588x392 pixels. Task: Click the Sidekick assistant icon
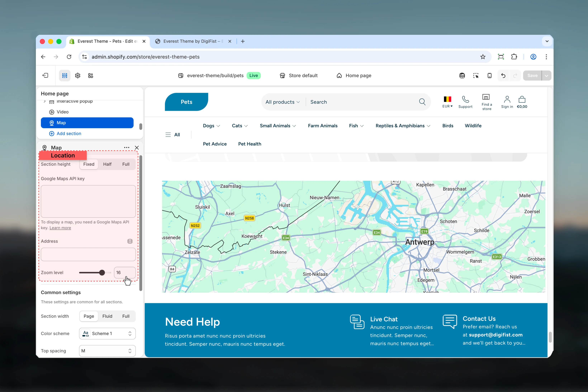pyautogui.click(x=462, y=75)
